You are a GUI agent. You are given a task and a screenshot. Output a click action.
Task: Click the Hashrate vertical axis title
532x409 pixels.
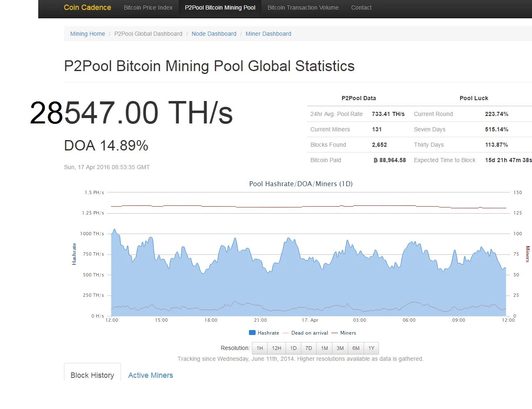click(x=74, y=254)
